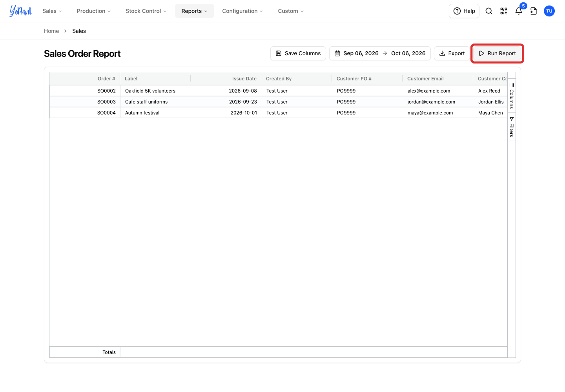The height and width of the screenshot is (392, 565).
Task: Click jordan@example.com email cell
Action: pyautogui.click(x=438, y=102)
